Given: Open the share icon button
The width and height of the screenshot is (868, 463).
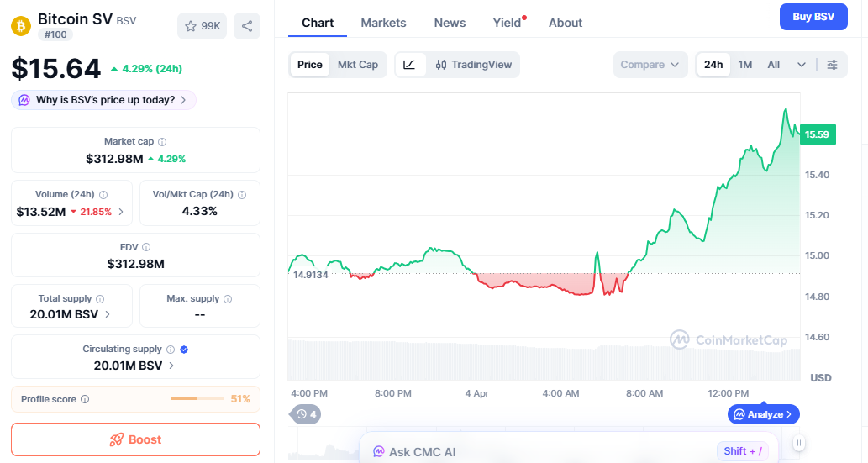Looking at the screenshot, I should [247, 26].
